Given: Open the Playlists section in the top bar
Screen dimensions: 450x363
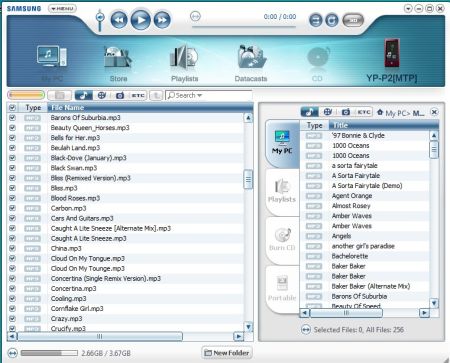Looking at the screenshot, I should 184,63.
